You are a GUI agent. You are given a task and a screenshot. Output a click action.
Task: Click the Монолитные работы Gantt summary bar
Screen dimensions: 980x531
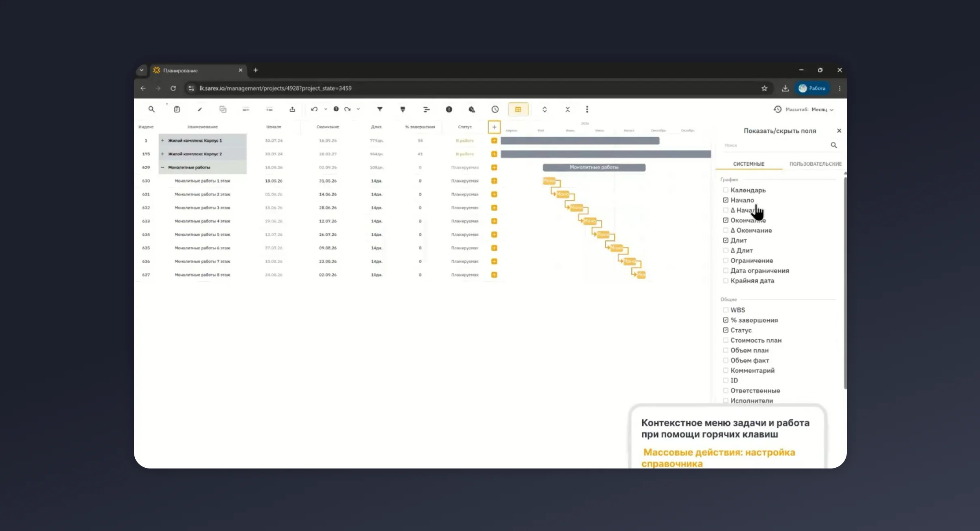(594, 167)
